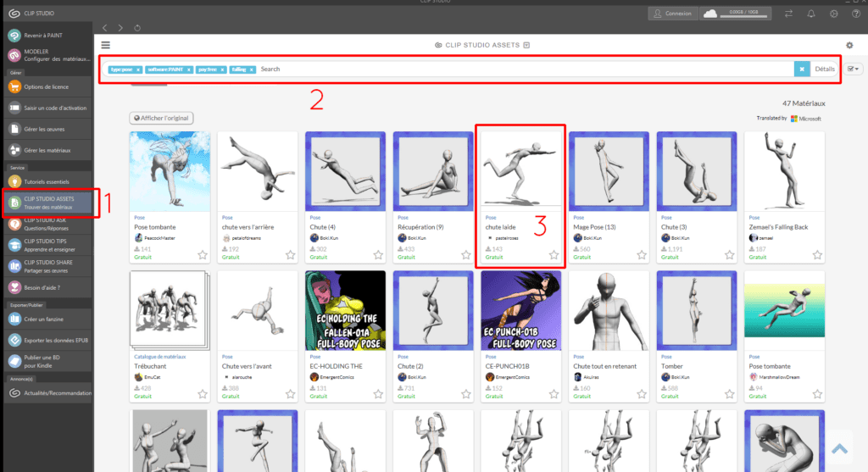This screenshot has width=868, height=472.
Task: Open Gérer les matériaux
Action: pos(47,150)
